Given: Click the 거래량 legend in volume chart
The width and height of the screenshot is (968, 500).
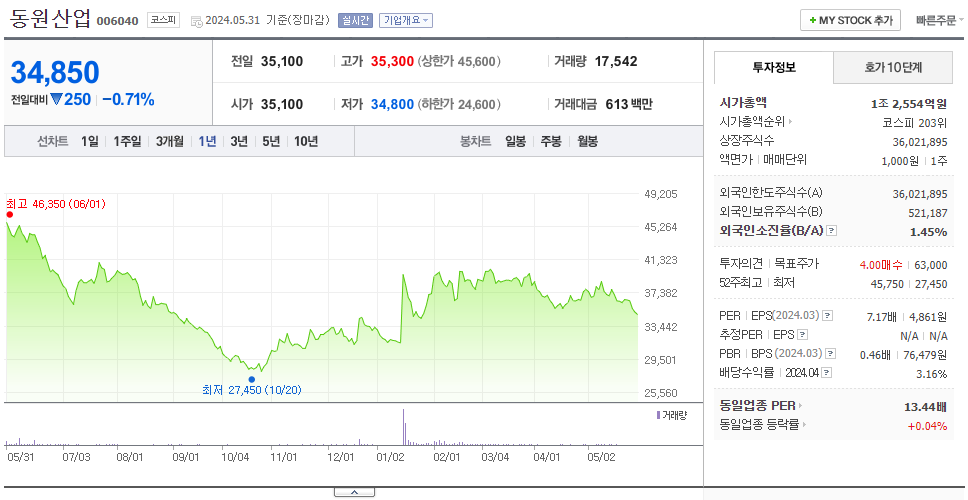Looking at the screenshot, I should [671, 415].
